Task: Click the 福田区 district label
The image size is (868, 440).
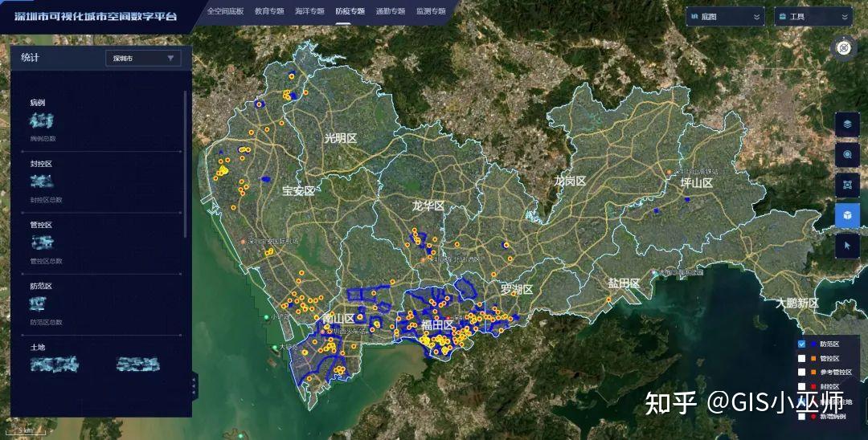Action: (437, 325)
